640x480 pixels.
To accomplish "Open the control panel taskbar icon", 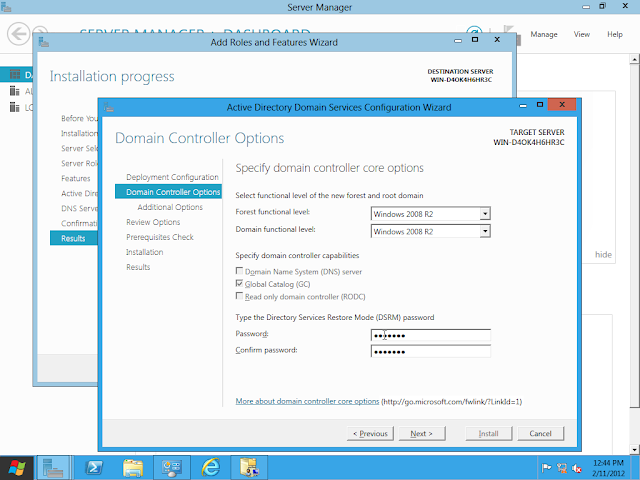I will click(x=171, y=468).
